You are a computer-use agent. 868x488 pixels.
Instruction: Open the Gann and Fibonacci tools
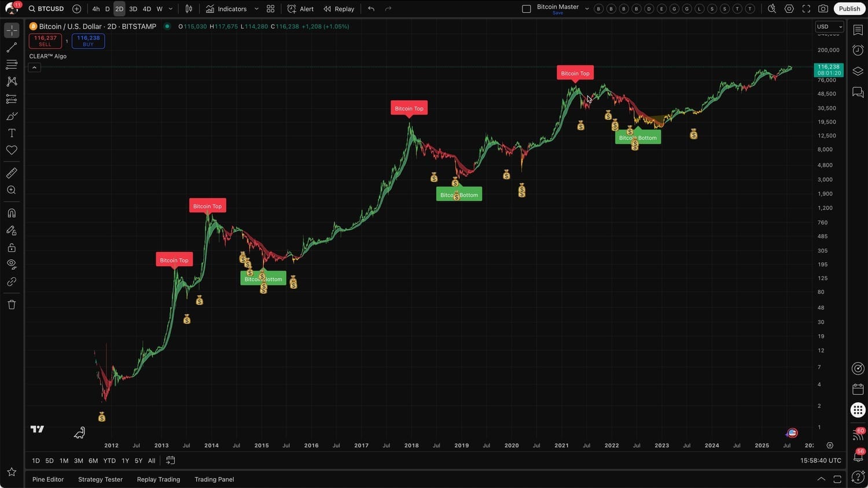pos(12,64)
